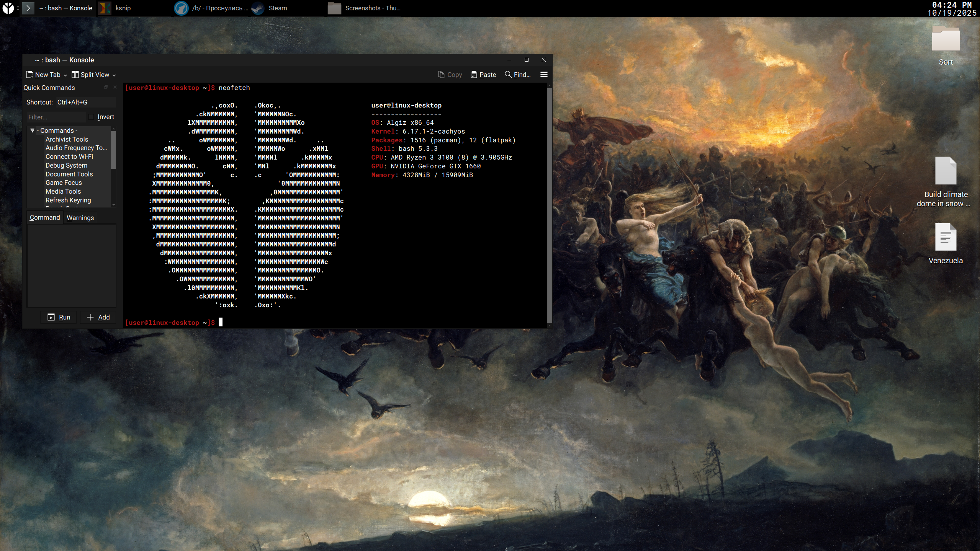Open the Split View dropdown arrow
980x551 pixels.
click(114, 75)
